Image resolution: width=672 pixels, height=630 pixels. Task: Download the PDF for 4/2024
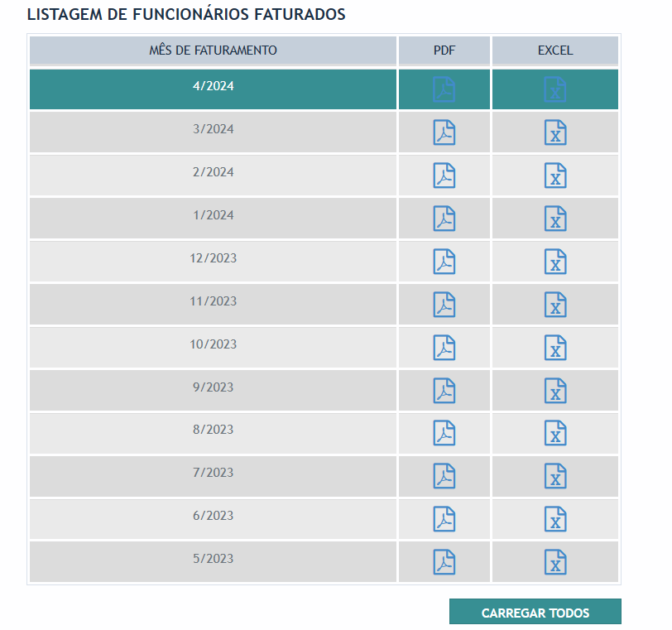coord(444,89)
